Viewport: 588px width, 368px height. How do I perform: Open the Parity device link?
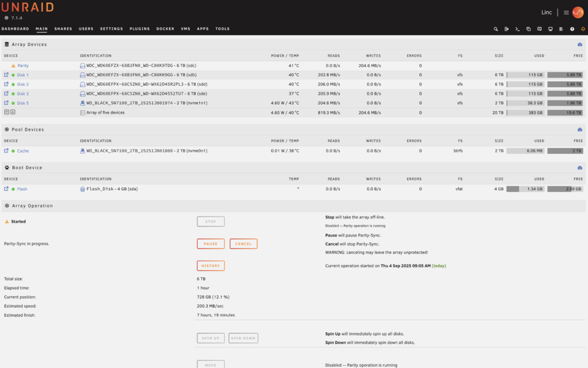coord(23,66)
